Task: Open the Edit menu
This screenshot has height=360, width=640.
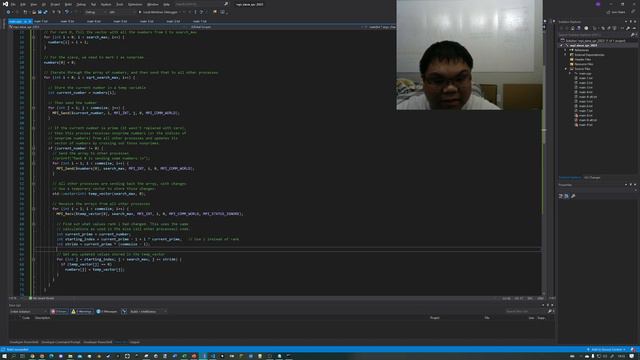Action: [23, 4]
